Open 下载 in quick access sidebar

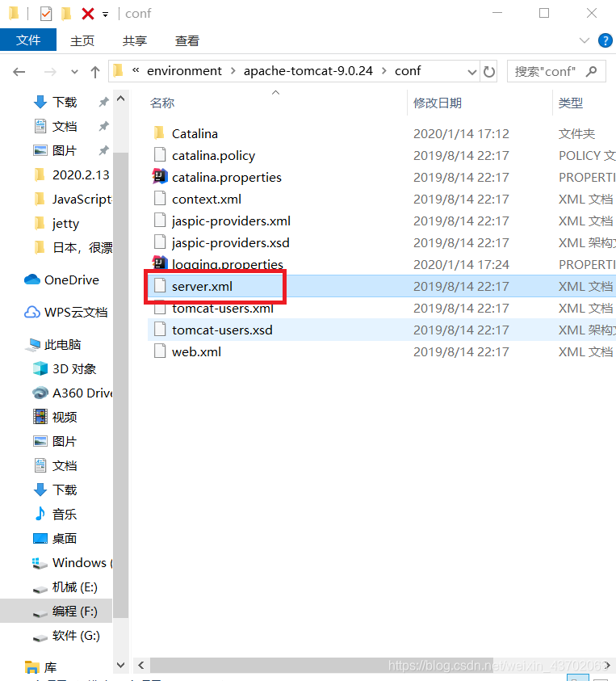pos(65,102)
